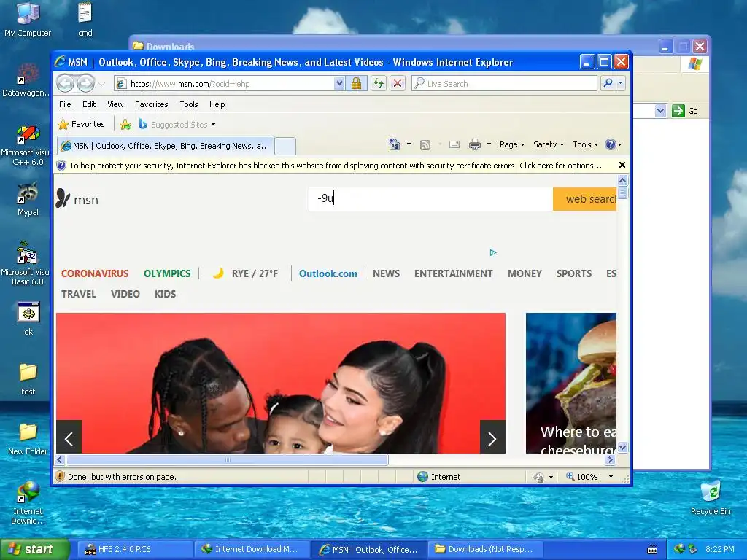
Task: Open the Safety command menu
Action: 549,144
